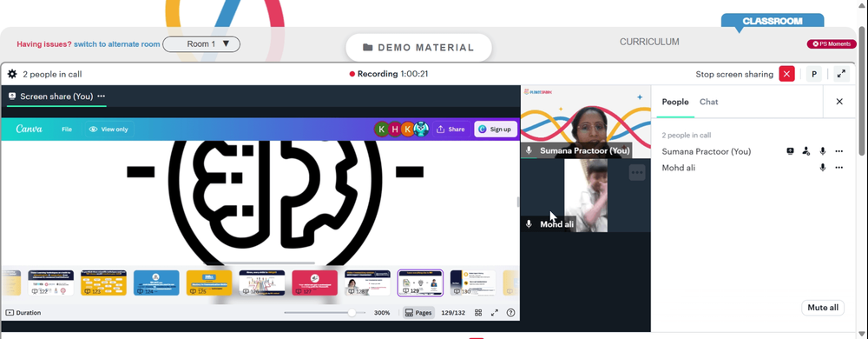Click red stop screen sharing X button
This screenshot has height=339, width=868.
pos(786,74)
